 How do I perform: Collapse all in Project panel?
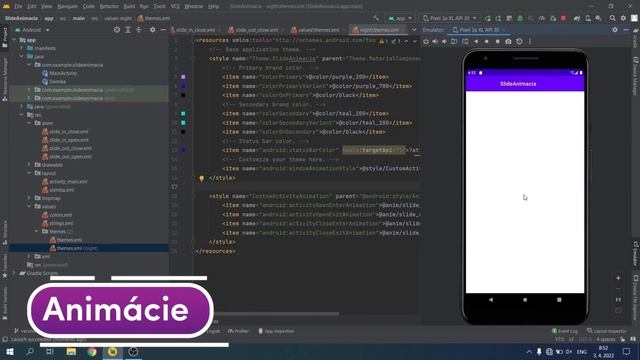click(x=138, y=30)
